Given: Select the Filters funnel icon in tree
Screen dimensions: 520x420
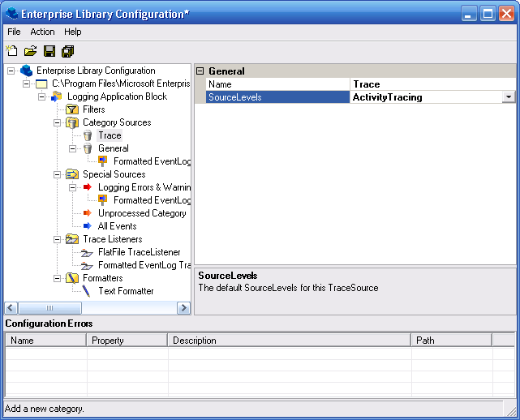Looking at the screenshot, I should coord(72,109).
